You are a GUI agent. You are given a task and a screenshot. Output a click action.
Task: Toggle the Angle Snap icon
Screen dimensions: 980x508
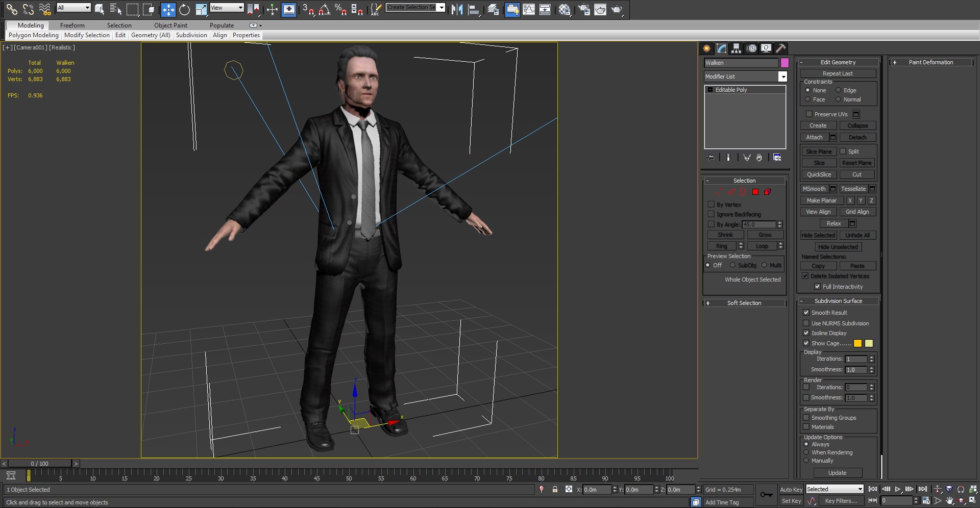(x=324, y=9)
